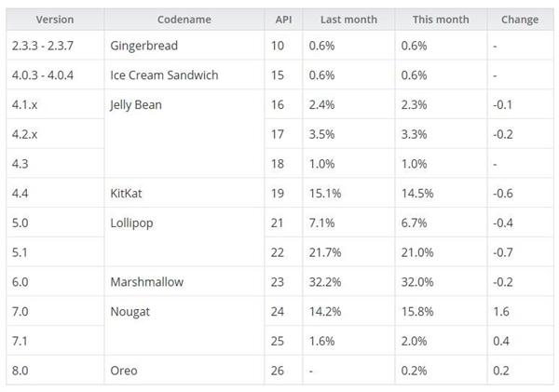559x392 pixels.
Task: Select the Jelly Bean codename cell
Action: coord(184,134)
